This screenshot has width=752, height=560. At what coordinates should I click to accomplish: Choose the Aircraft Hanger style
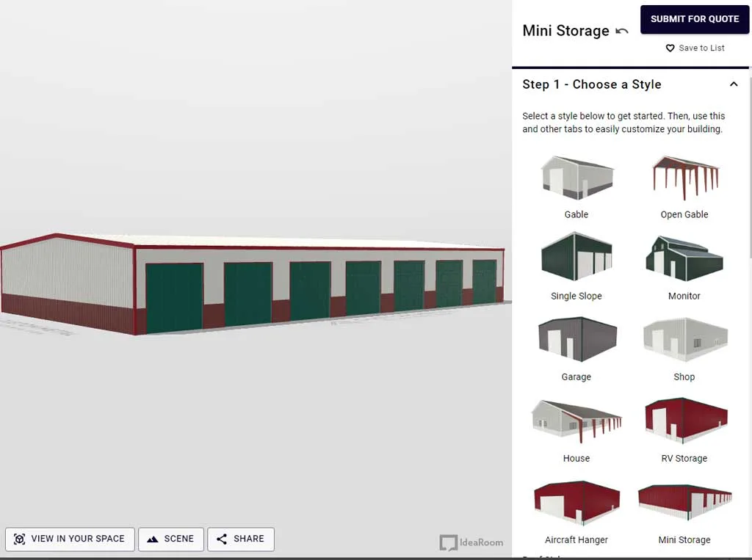[x=576, y=503]
